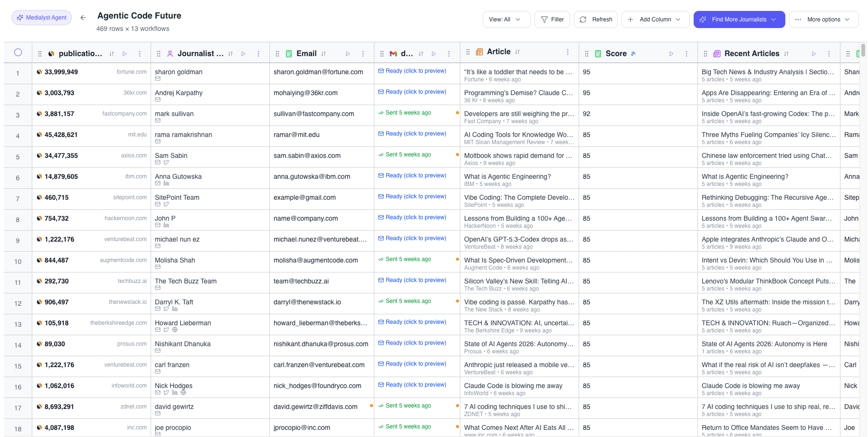The image size is (868, 437).
Task: Select the email sharon.goldman@fortune.com cell
Action: coord(322,73)
